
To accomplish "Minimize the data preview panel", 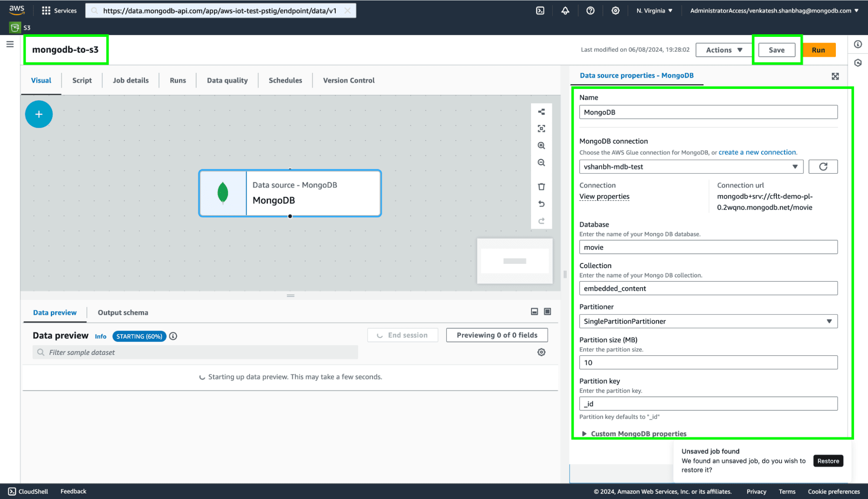I will pyautogui.click(x=534, y=312).
